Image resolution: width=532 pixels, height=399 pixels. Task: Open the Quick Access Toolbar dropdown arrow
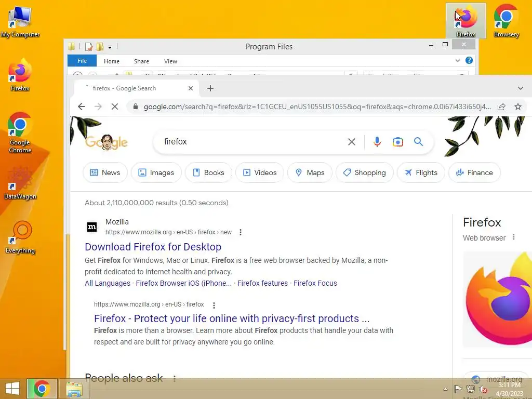[110, 47]
